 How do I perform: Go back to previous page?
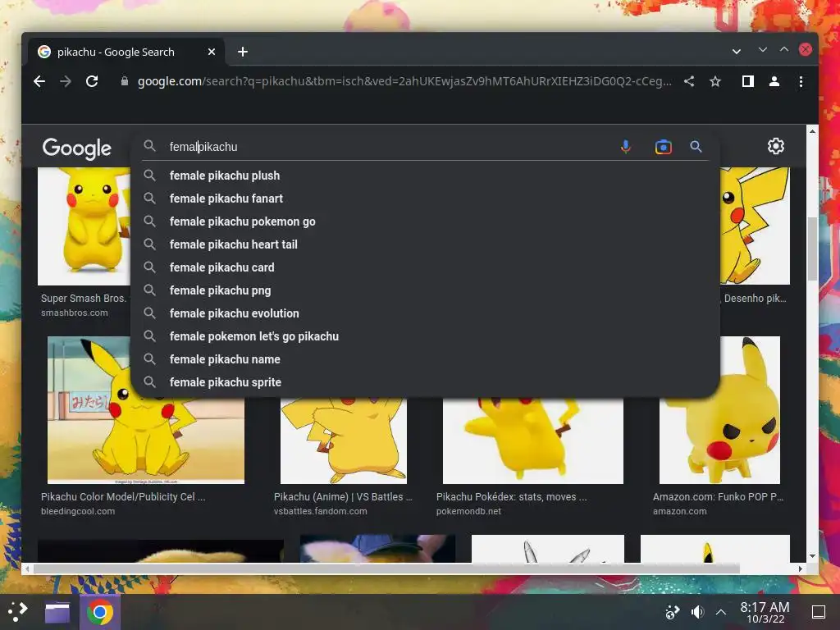[x=39, y=81]
